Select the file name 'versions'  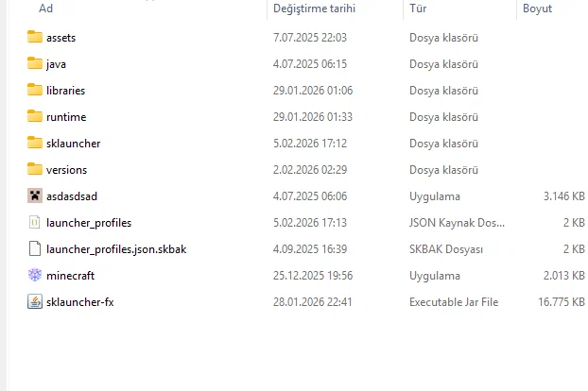(x=67, y=170)
